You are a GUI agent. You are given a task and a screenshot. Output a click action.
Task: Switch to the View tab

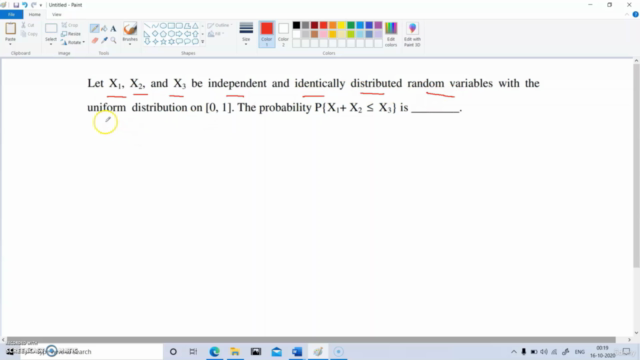pos(57,14)
